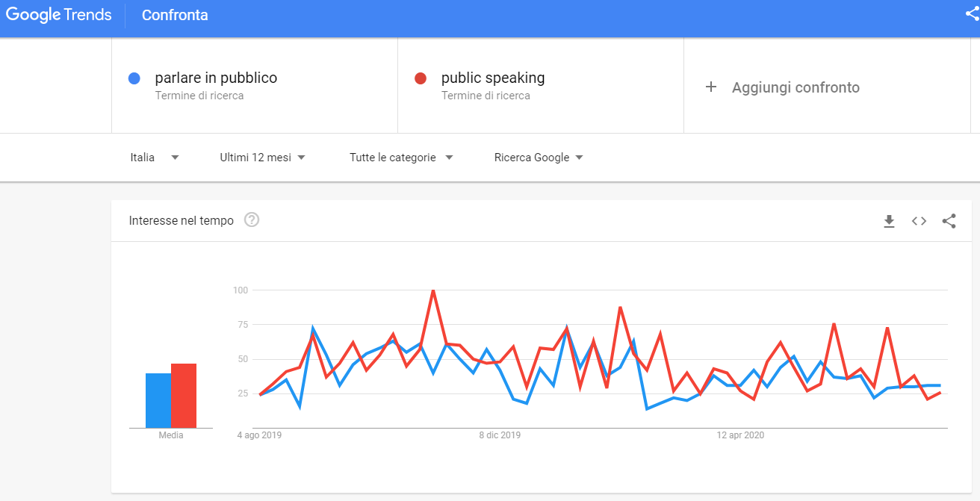Click Aggiungi confronto to add a term
Viewport: 980px width, 501px height.
[x=796, y=87]
